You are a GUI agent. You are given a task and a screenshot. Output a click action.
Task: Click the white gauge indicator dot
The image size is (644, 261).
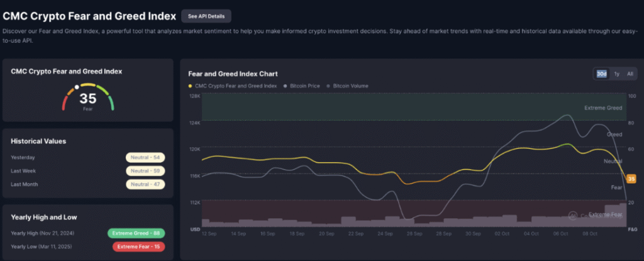pyautogui.click(x=76, y=87)
